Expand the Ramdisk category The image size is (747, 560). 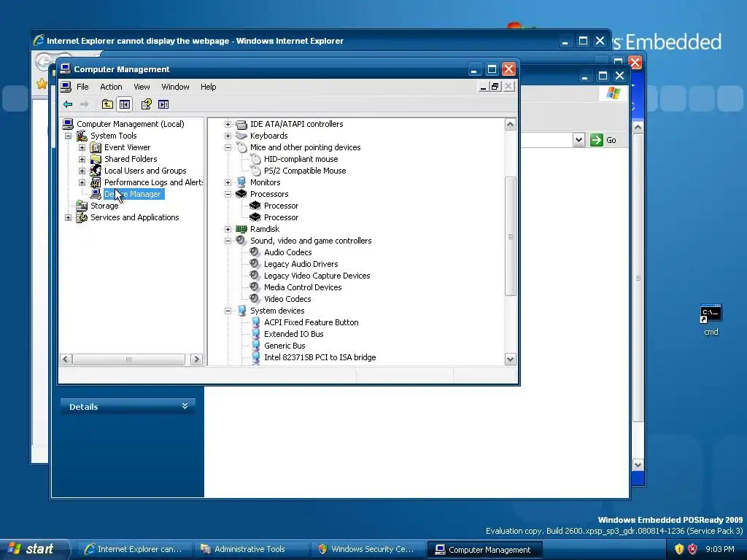[x=228, y=229]
